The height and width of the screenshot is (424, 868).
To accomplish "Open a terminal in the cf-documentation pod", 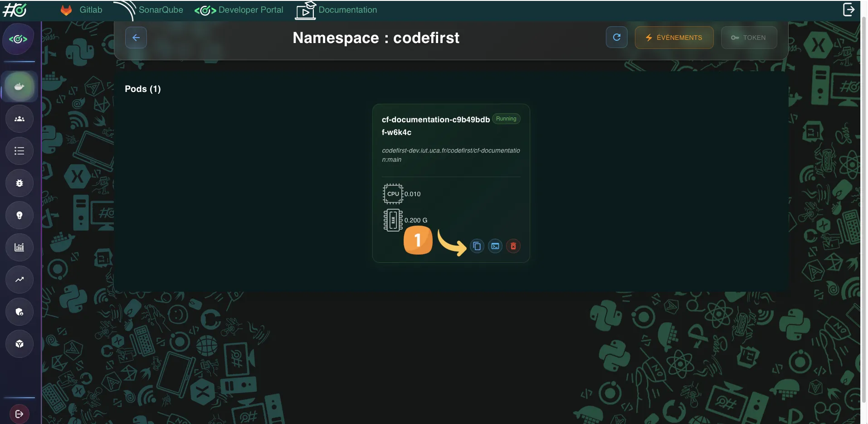I will pyautogui.click(x=495, y=246).
